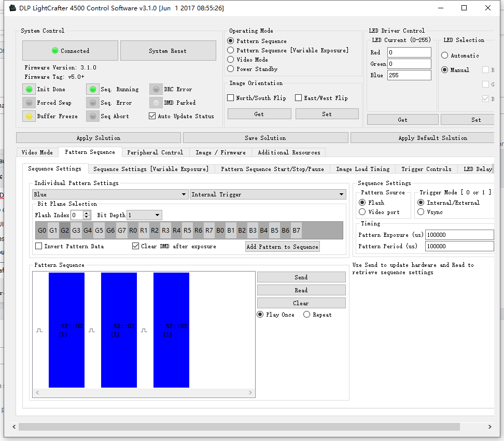Click the Forced Swap status indicator
The width and height of the screenshot is (504, 441).
pyautogui.click(x=29, y=103)
